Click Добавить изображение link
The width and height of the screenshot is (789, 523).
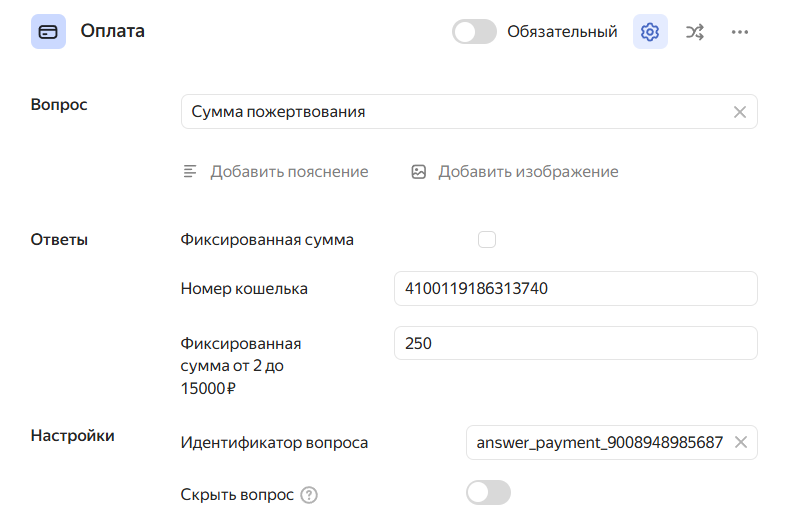click(x=528, y=171)
